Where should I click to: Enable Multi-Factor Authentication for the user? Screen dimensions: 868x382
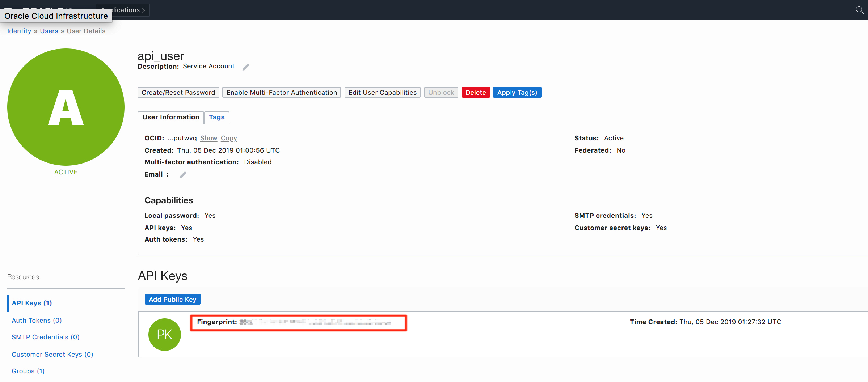click(x=281, y=93)
